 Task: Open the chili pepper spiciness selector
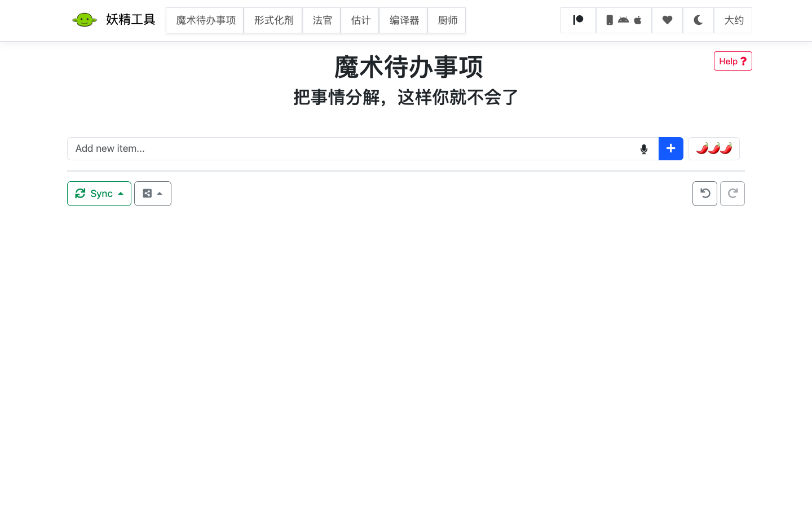[x=713, y=149]
